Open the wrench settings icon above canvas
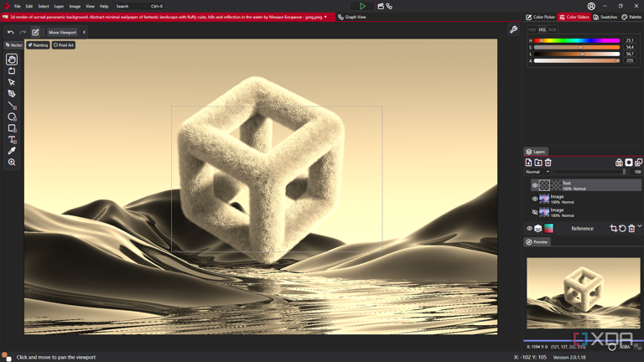 [513, 29]
